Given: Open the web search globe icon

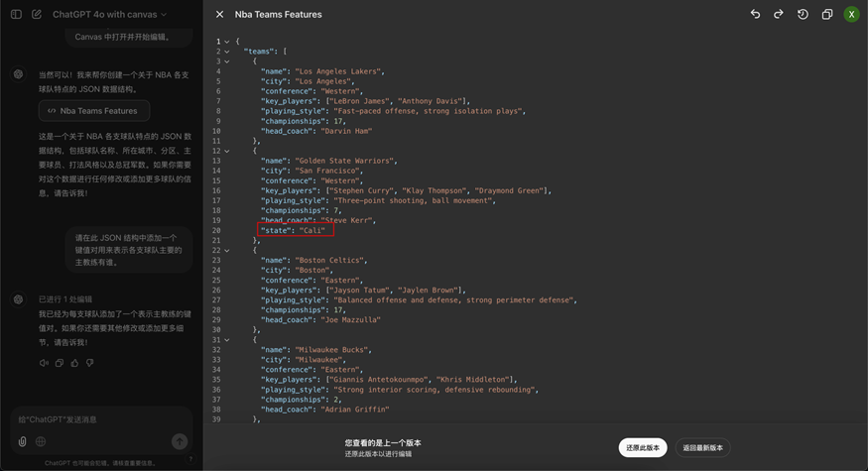Looking at the screenshot, I should [41, 441].
